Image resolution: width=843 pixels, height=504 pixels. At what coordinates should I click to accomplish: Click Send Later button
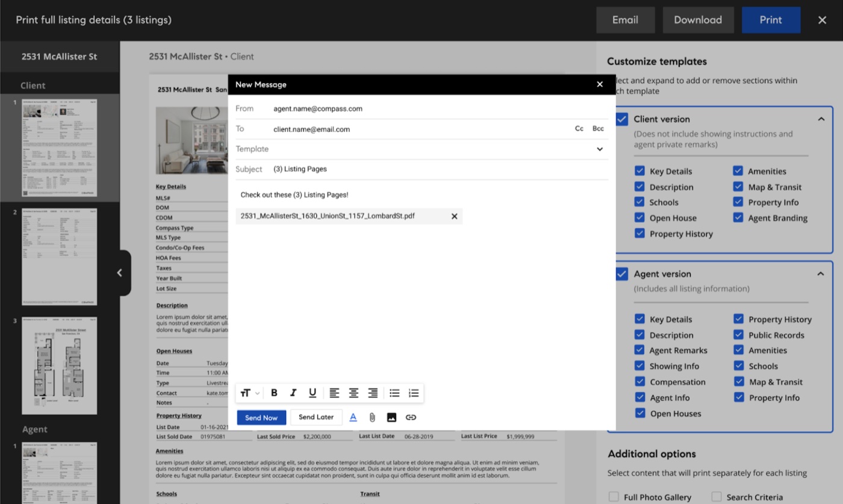point(316,417)
